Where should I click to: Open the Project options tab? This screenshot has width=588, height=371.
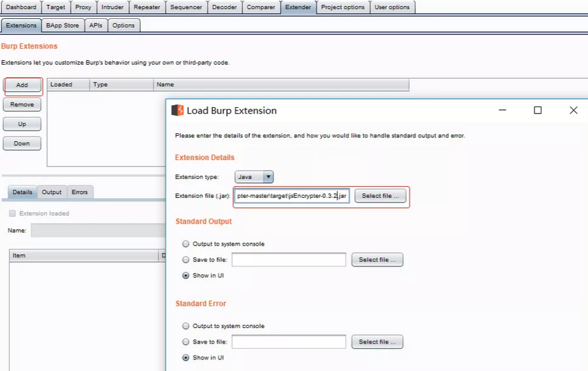point(343,7)
